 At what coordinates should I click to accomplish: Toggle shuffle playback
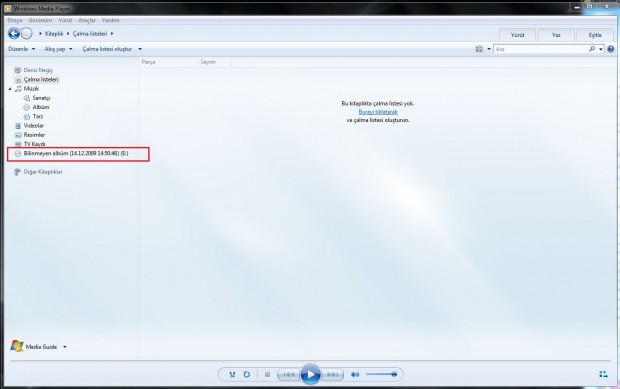click(x=232, y=374)
